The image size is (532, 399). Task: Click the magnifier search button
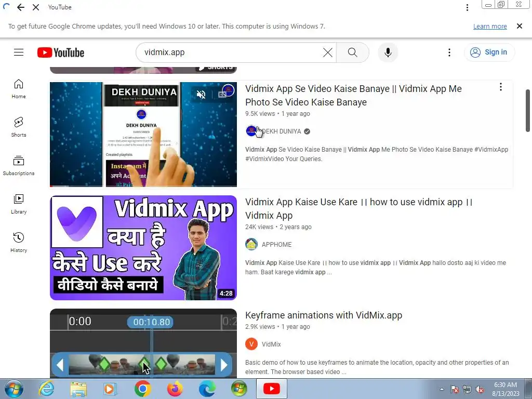tap(353, 52)
